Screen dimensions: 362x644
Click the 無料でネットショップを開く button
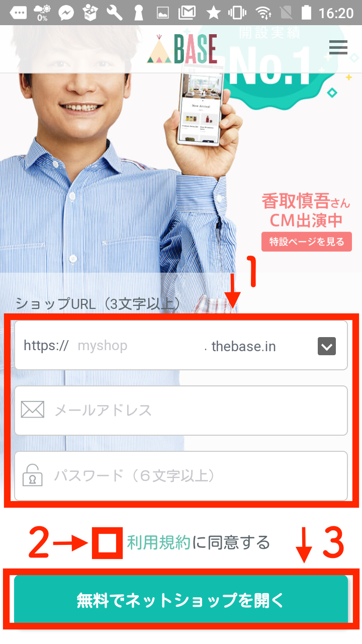pos(181,600)
